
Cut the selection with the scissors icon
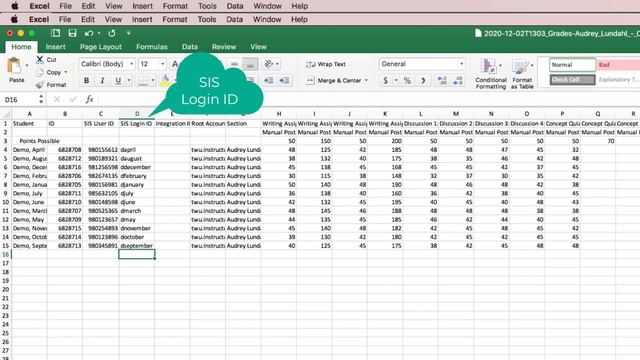[x=40, y=60]
